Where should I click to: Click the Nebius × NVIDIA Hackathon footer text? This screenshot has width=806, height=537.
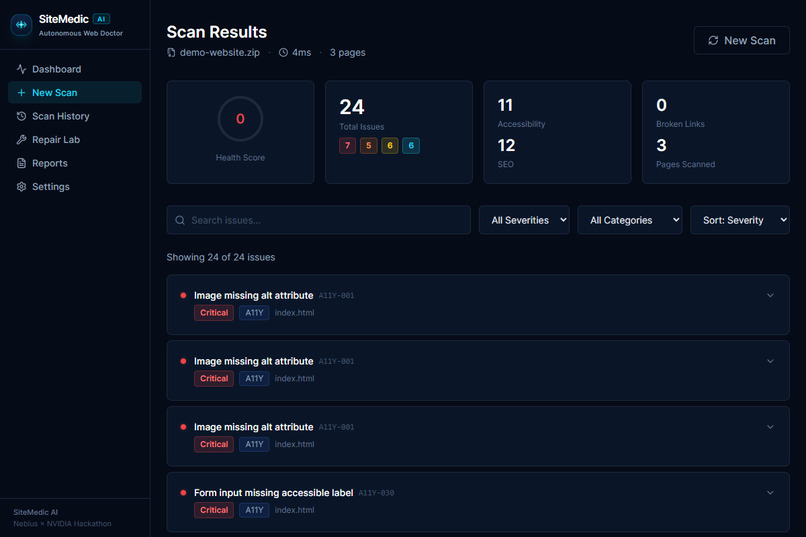(x=62, y=524)
